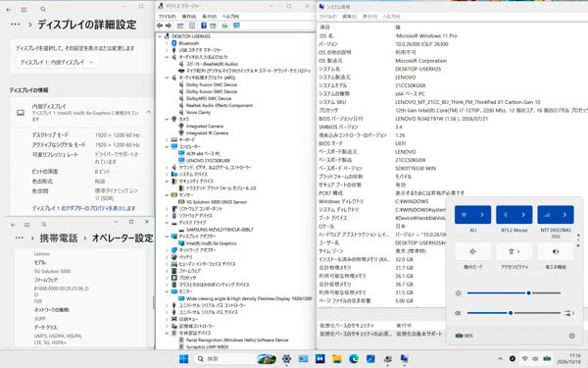Enable airplane mode (機内モード) tile
Image resolution: width=588 pixels, height=368 pixels.
(x=473, y=251)
